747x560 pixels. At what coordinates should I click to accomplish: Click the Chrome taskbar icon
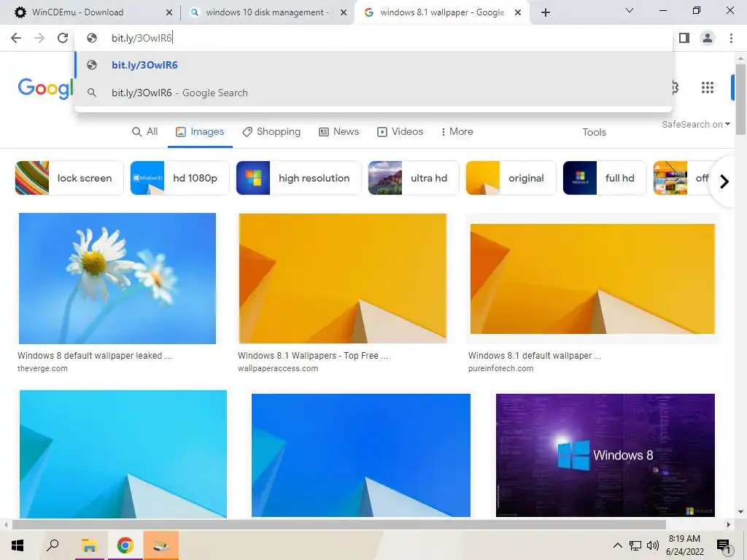point(125,545)
